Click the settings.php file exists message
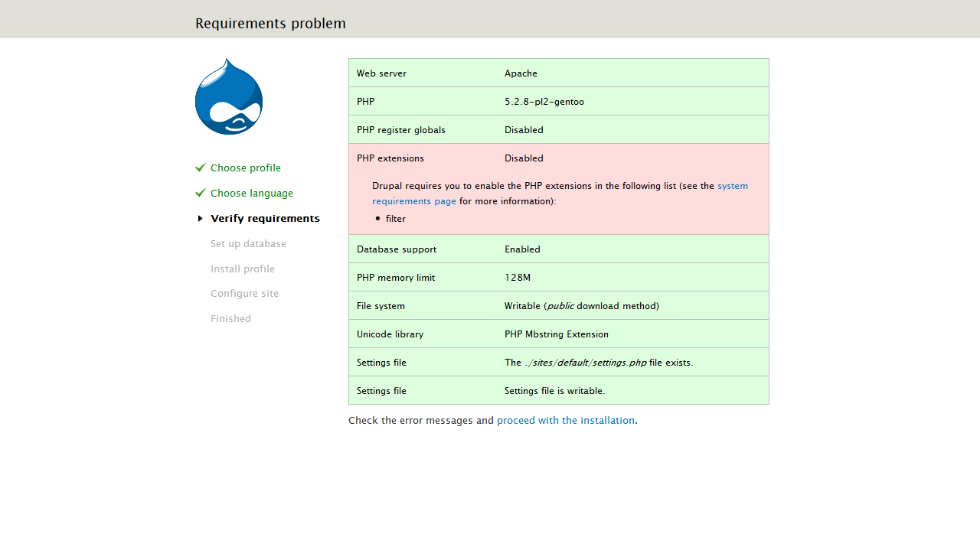The image size is (980, 534). click(599, 363)
